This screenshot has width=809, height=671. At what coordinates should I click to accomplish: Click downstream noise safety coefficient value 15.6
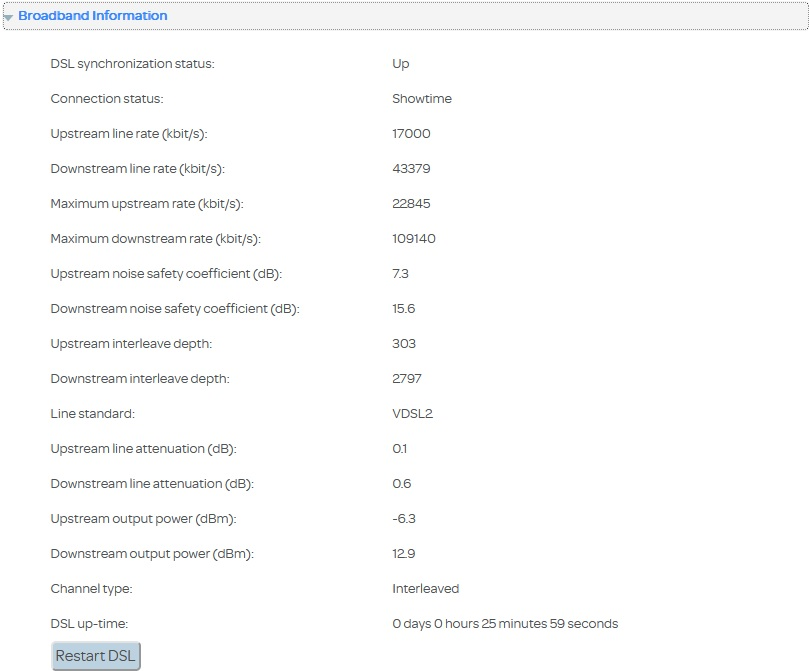point(403,309)
